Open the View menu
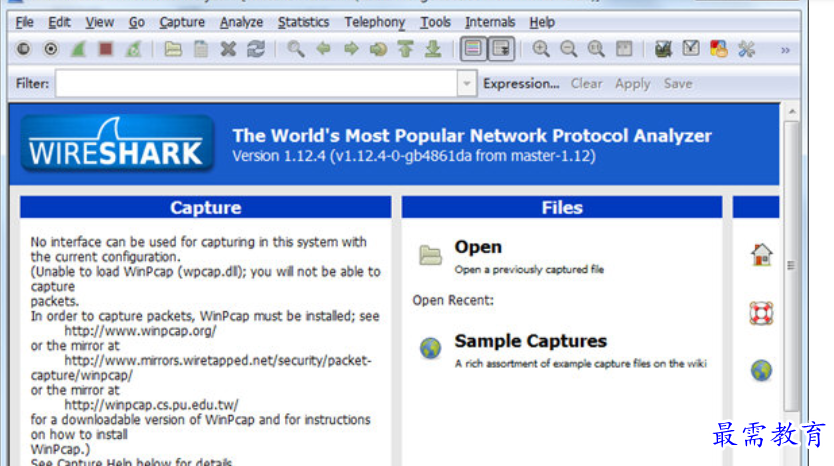Image resolution: width=834 pixels, height=466 pixels. click(x=99, y=22)
